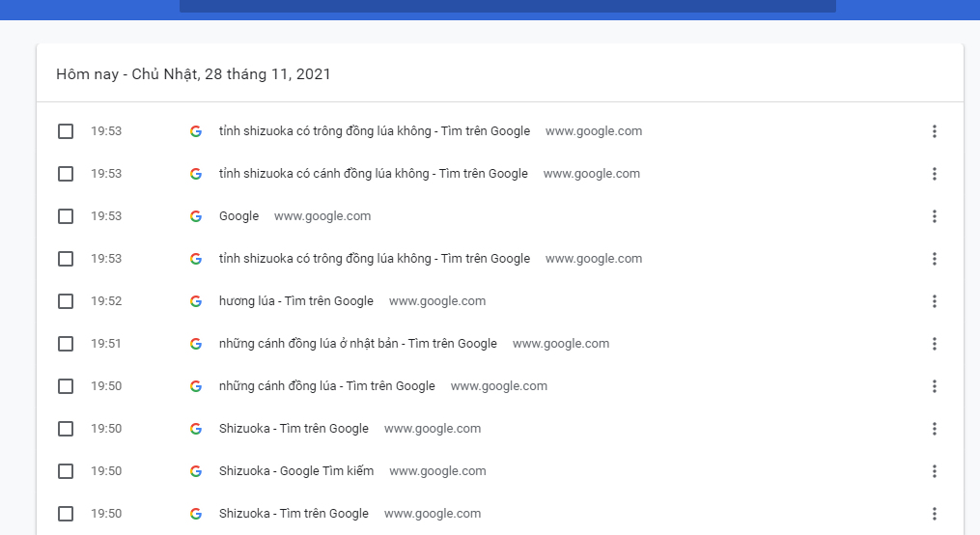Visit 'Shizuoka - Google Tìm kiếm' page link
Viewport: 980px width, 535px height.
click(x=295, y=471)
